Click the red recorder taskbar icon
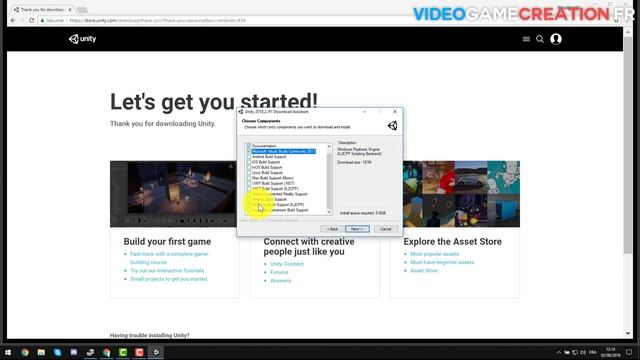Image resolution: width=640 pixels, height=360 pixels. click(139, 352)
